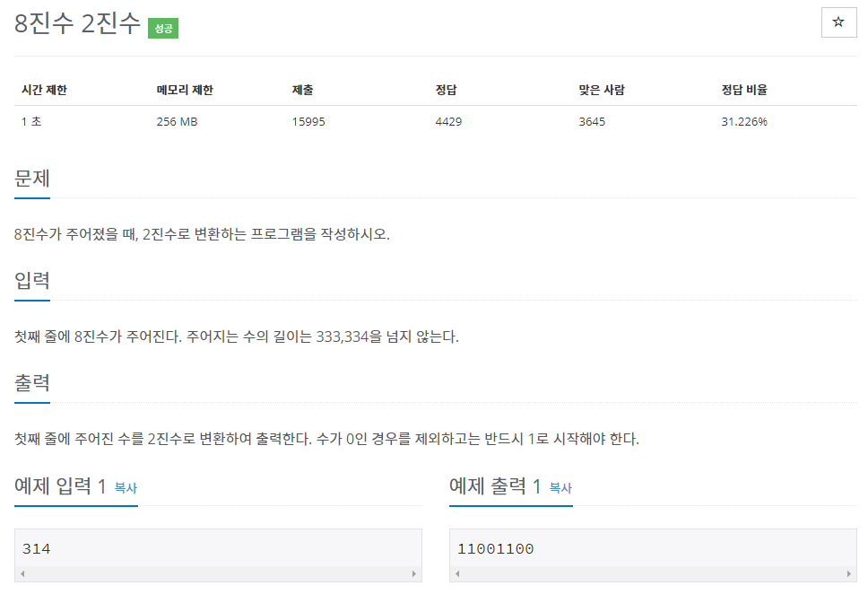868x603 pixels.
Task: Click the submission count 15995
Action: click(308, 121)
